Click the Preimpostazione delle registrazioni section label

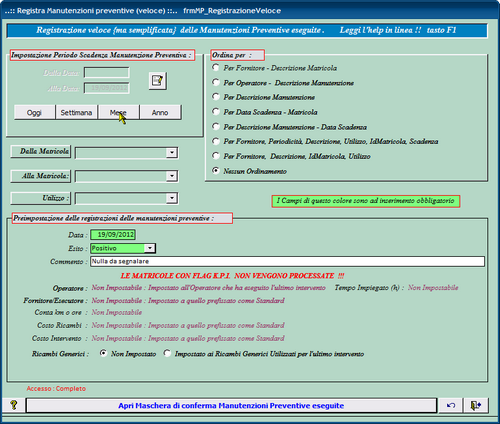(x=122, y=218)
